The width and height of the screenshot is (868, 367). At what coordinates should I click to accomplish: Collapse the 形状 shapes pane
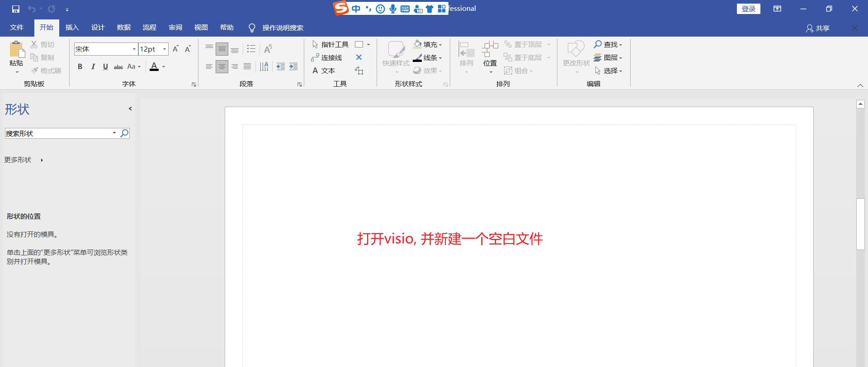130,108
